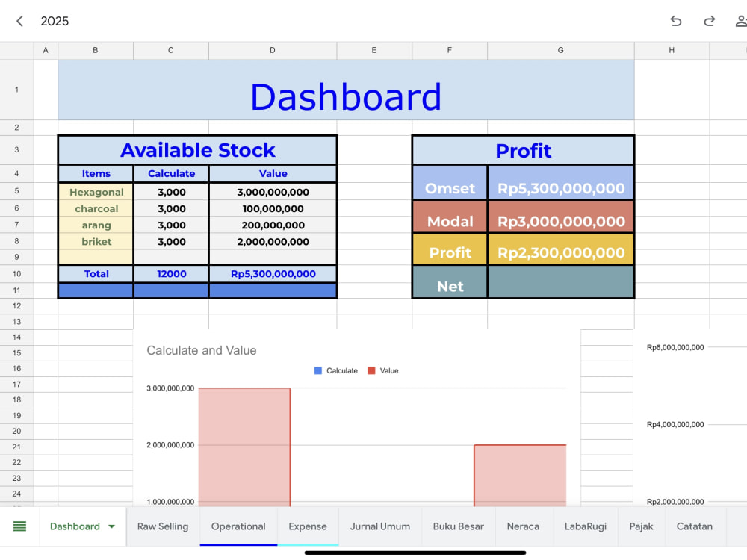Select column G header
The height and width of the screenshot is (560, 747).
coord(561,50)
